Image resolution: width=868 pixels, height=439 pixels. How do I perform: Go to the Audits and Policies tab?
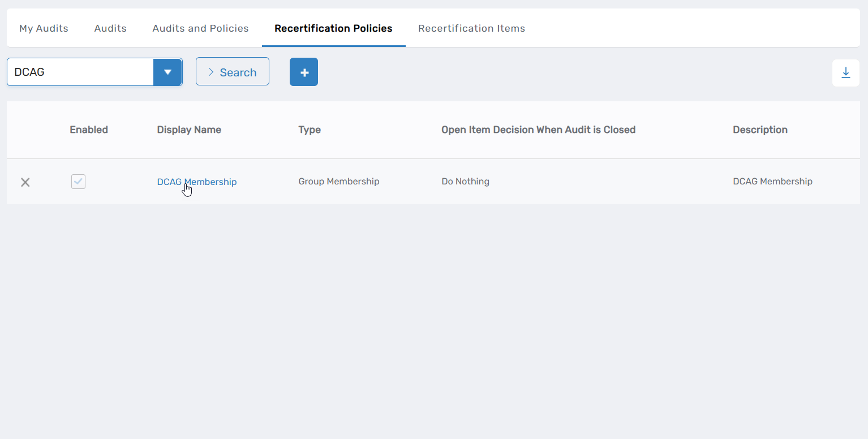[200, 28]
